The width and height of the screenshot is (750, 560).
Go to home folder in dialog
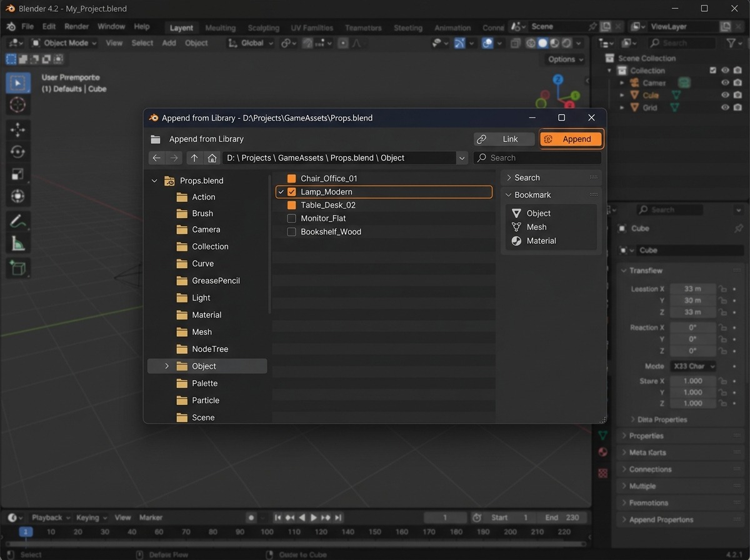tap(212, 158)
